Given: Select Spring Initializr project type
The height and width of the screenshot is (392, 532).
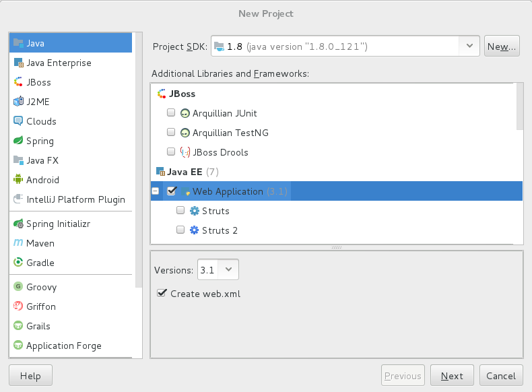Looking at the screenshot, I should (x=71, y=224).
